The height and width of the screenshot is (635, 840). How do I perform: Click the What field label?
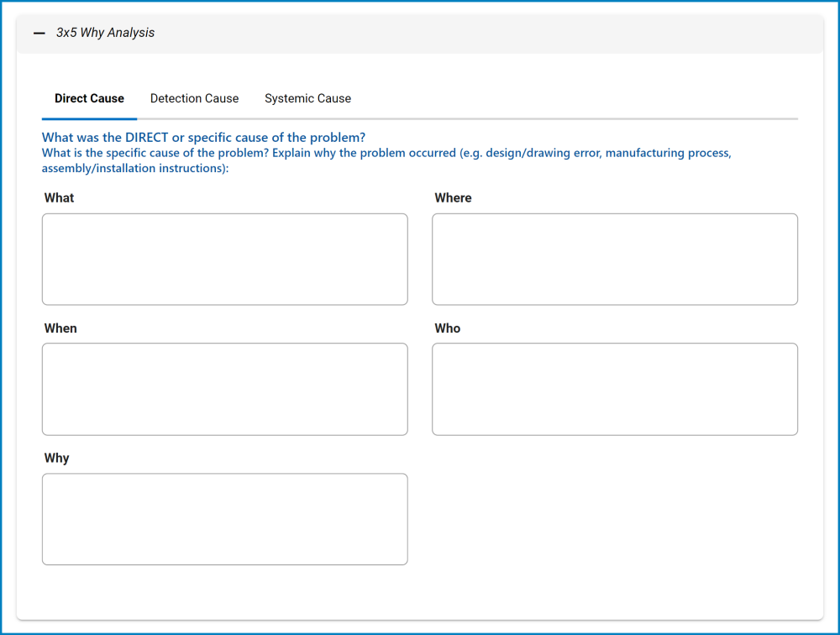pos(58,197)
